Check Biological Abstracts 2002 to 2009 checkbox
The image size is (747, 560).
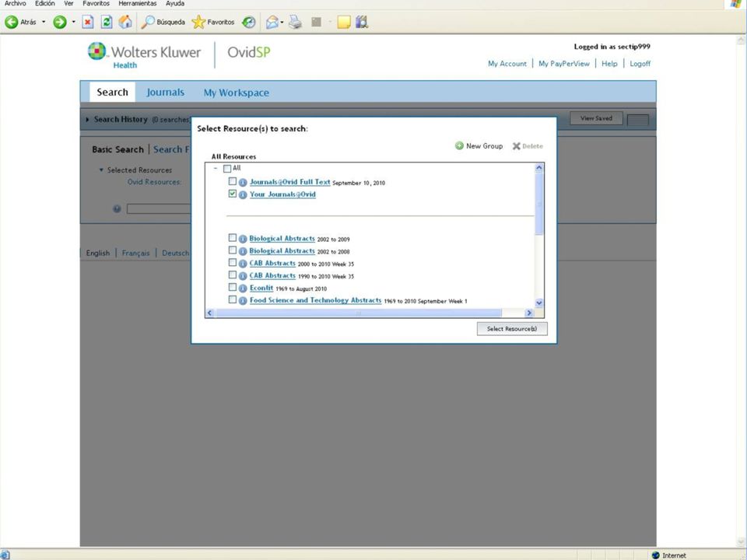point(233,238)
